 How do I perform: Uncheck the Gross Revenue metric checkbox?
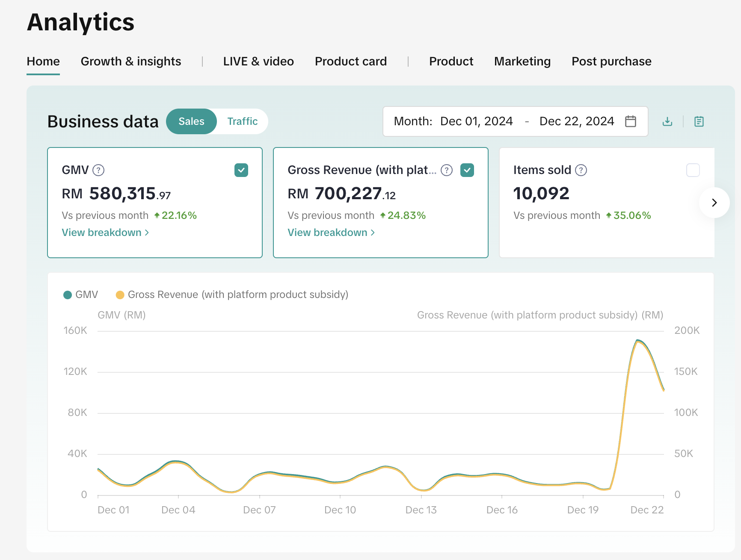(x=467, y=170)
